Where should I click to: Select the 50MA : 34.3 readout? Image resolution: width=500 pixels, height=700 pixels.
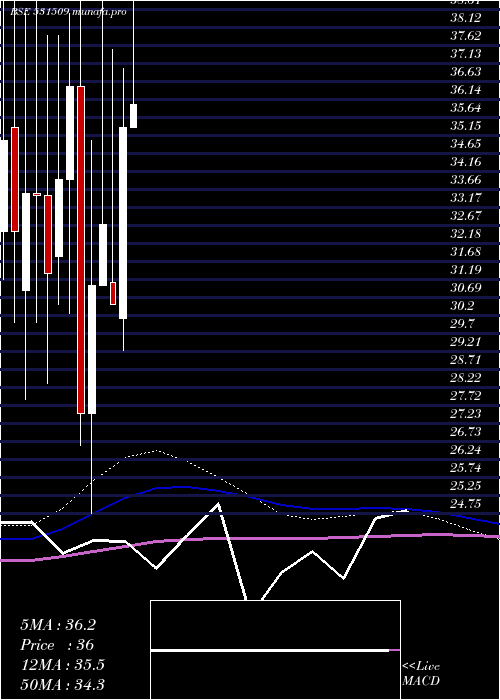pyautogui.click(x=62, y=685)
